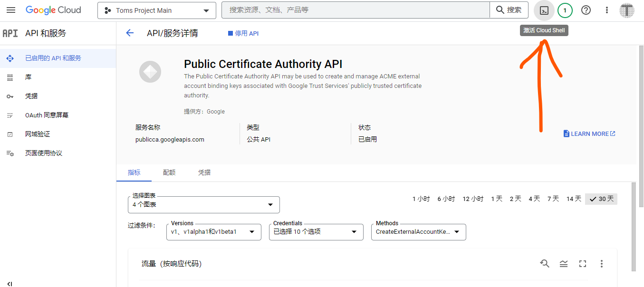Click the search magnifier button
The width and height of the screenshot is (644, 287).
(x=509, y=10)
